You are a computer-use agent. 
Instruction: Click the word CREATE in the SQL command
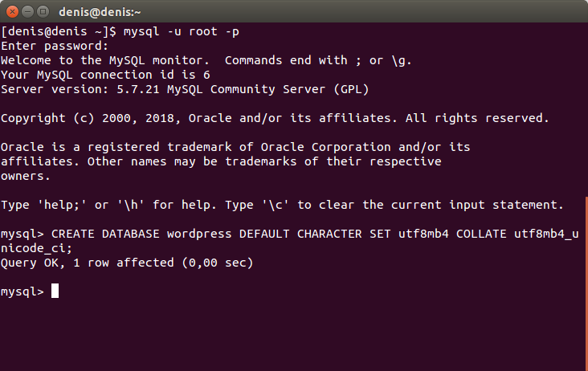click(72, 234)
